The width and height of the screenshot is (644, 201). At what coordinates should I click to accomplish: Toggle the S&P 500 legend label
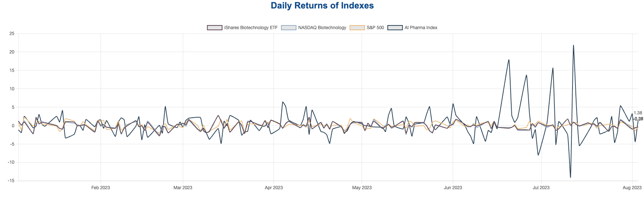[x=375, y=28]
